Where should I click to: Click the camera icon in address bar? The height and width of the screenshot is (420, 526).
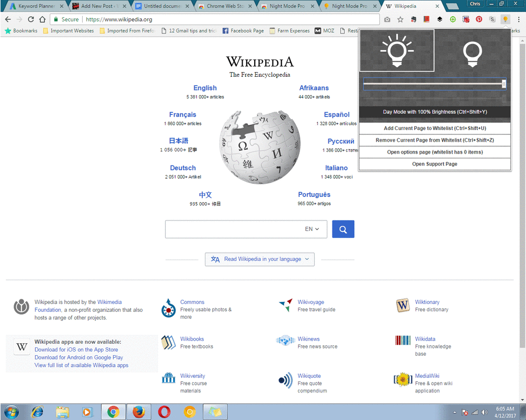coord(387,19)
